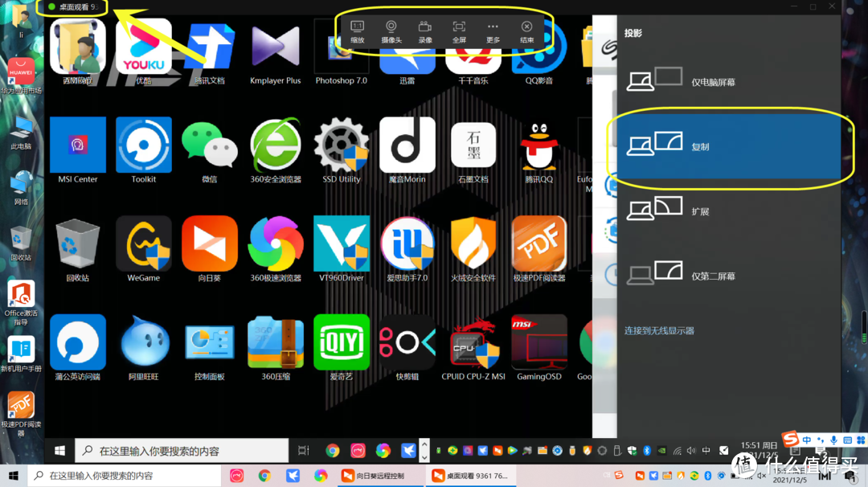This screenshot has height=487, width=868.
Task: Open Office激活指导 desktop shortcut
Action: [21, 302]
